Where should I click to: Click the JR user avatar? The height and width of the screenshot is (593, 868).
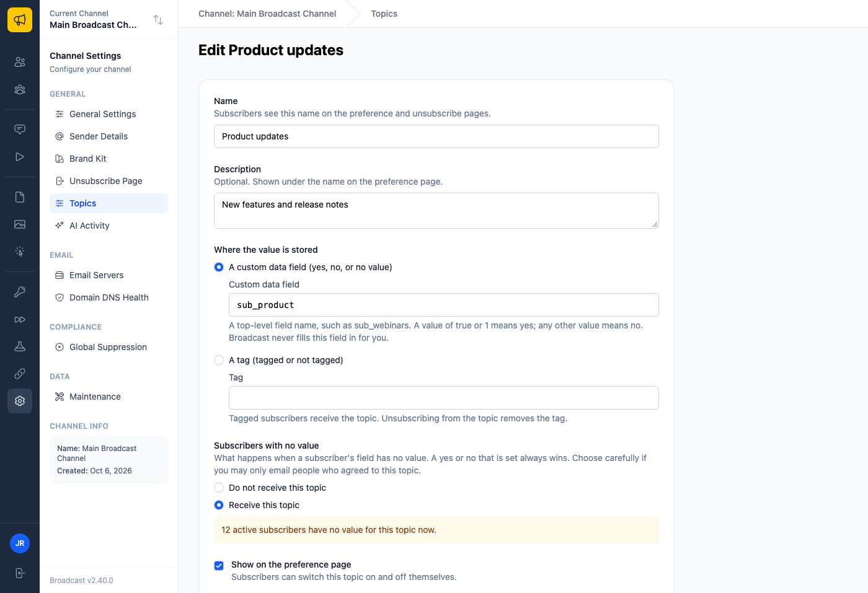[20, 543]
